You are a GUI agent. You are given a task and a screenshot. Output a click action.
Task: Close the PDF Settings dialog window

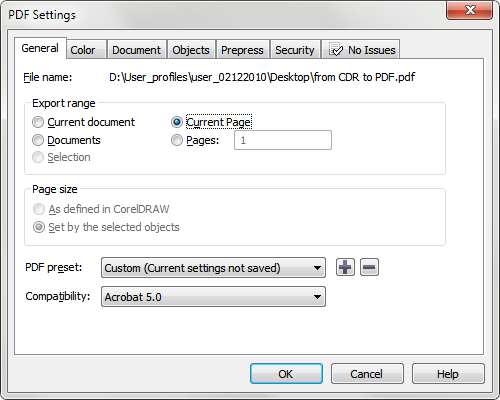pyautogui.click(x=469, y=10)
